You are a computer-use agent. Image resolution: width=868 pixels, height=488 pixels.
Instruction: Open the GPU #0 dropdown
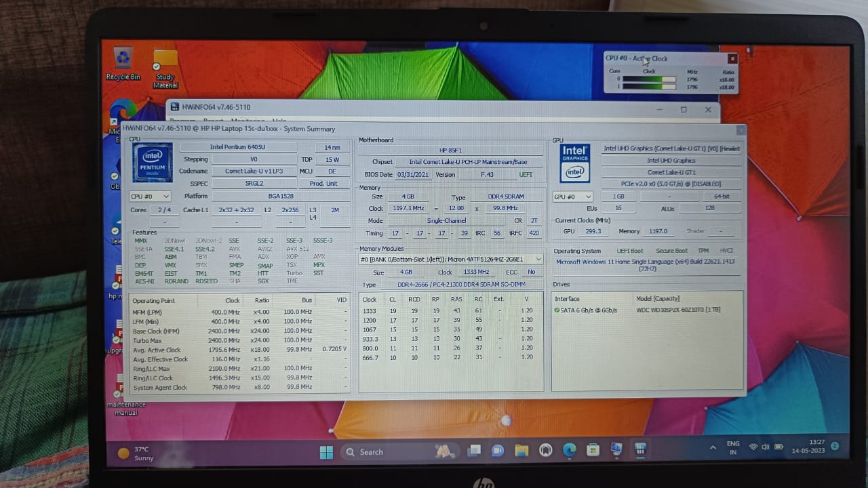pos(572,197)
